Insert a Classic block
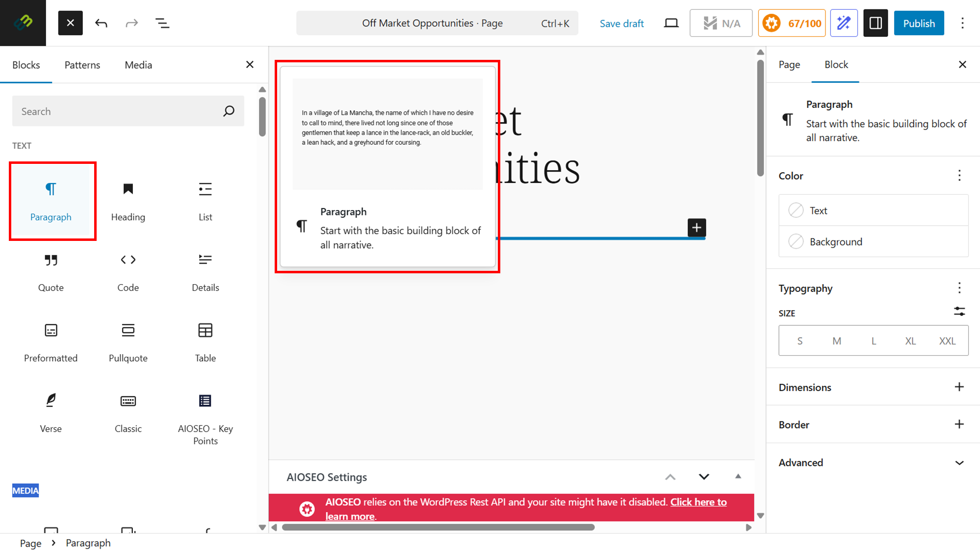Screen dimensions: 980x551 click(x=128, y=413)
